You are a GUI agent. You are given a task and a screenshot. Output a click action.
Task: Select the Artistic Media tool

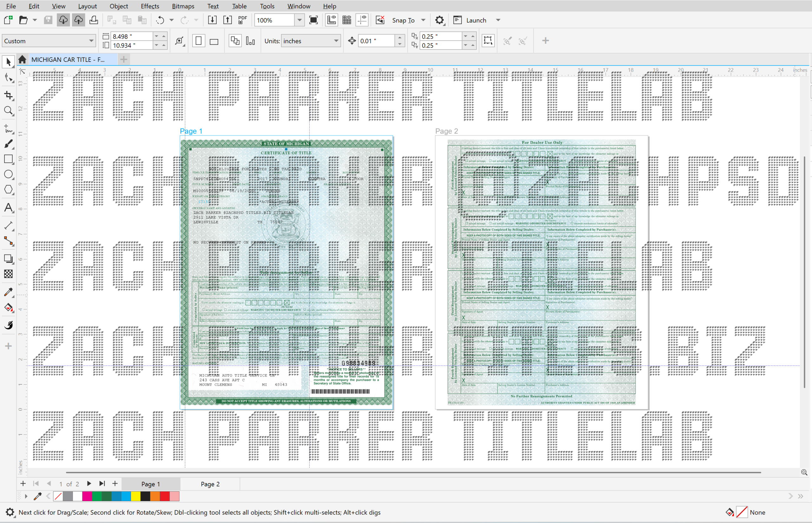[x=9, y=144]
